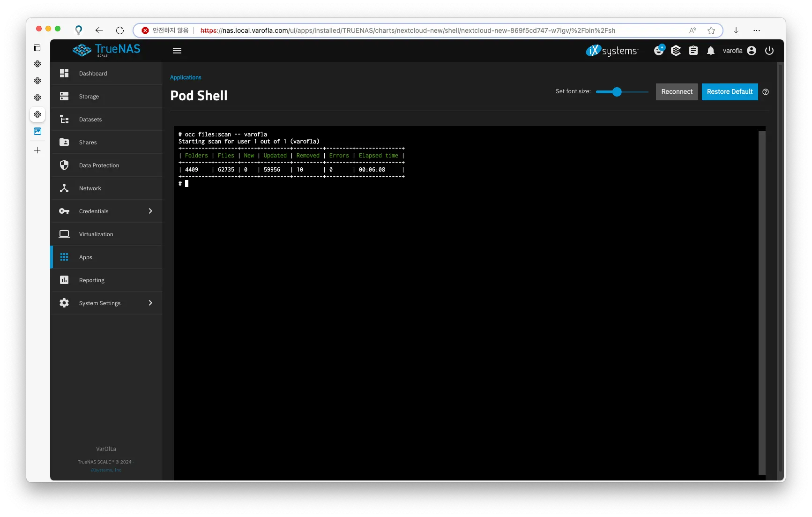Add a new vertical tab

(x=37, y=150)
